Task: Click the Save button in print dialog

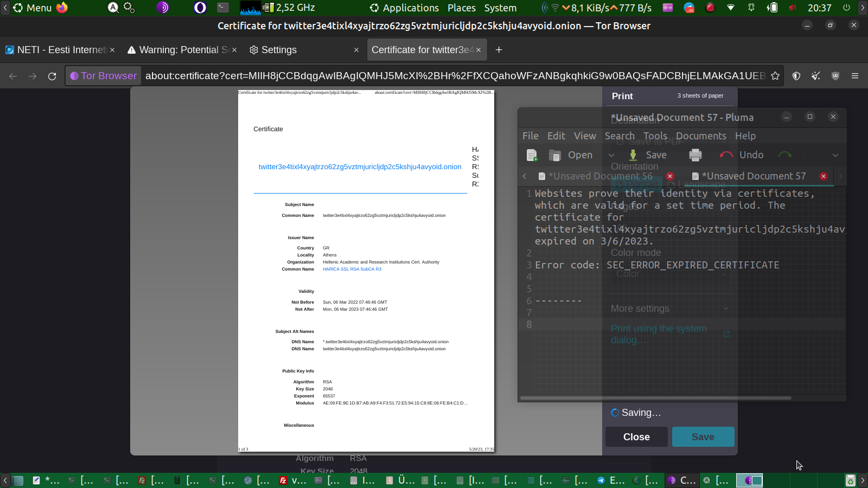Action: (x=703, y=437)
